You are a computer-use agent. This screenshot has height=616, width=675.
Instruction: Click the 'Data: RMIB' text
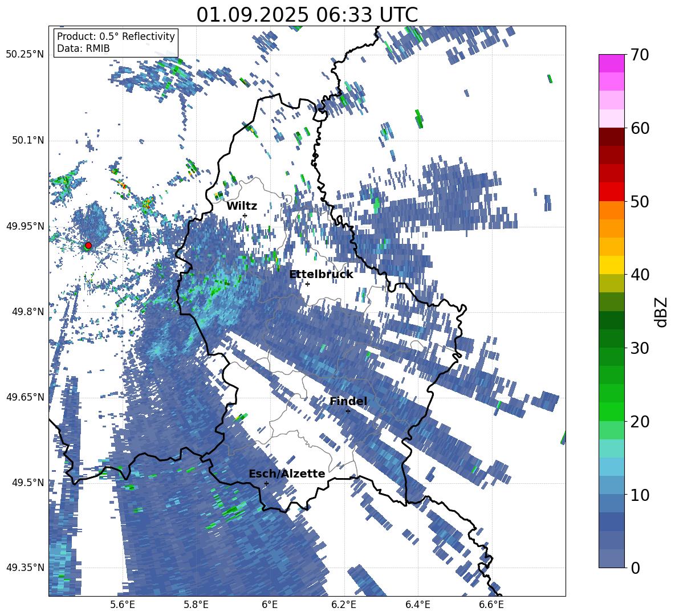[x=83, y=48]
